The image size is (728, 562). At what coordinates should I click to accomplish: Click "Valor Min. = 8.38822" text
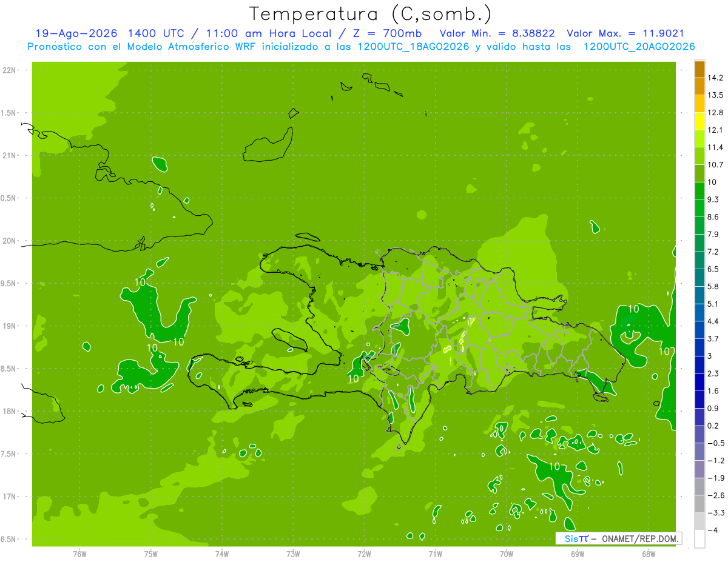pos(497,34)
